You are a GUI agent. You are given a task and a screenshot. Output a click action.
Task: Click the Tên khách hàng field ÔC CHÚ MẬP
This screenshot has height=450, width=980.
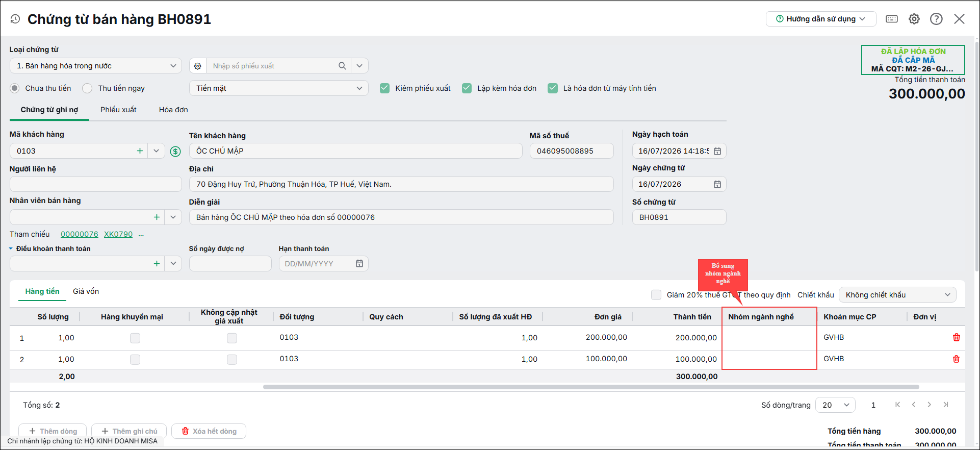click(x=356, y=151)
